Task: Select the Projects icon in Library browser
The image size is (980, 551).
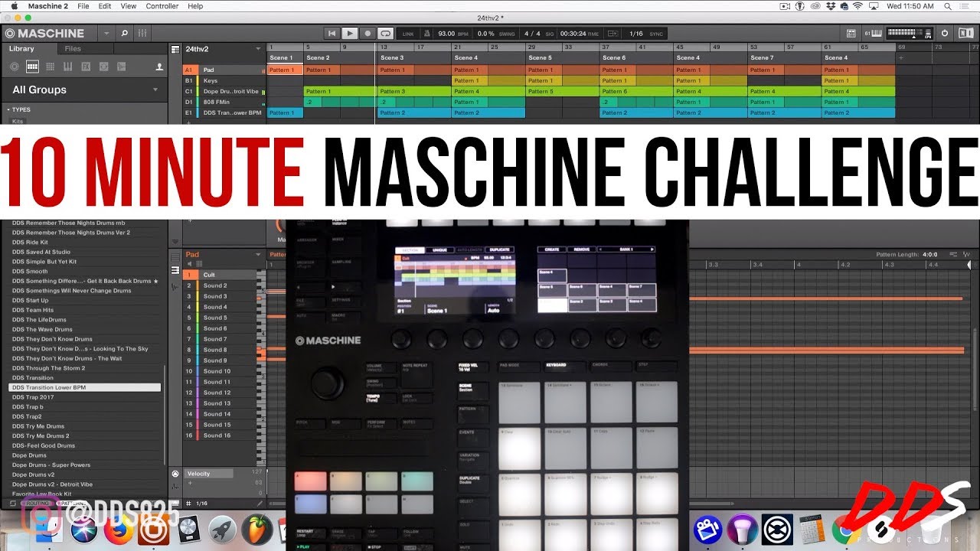Action: pyautogui.click(x=15, y=67)
